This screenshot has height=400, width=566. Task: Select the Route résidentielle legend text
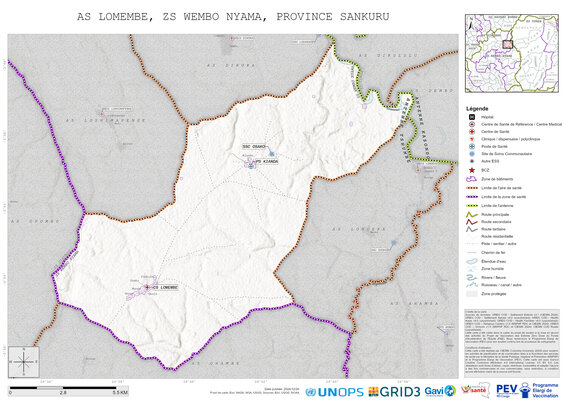pos(497,236)
